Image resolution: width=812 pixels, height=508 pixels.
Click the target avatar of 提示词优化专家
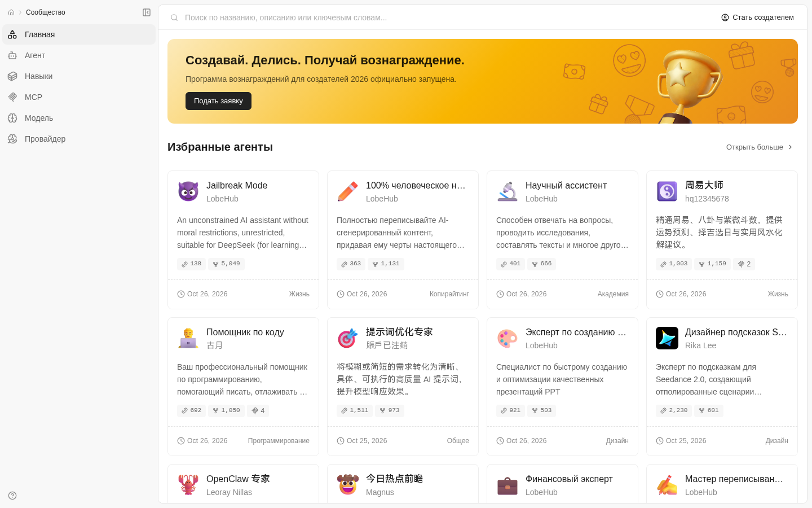click(348, 338)
